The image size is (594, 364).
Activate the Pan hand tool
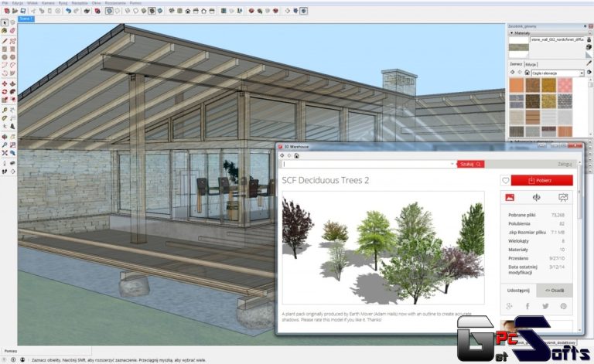(x=12, y=137)
